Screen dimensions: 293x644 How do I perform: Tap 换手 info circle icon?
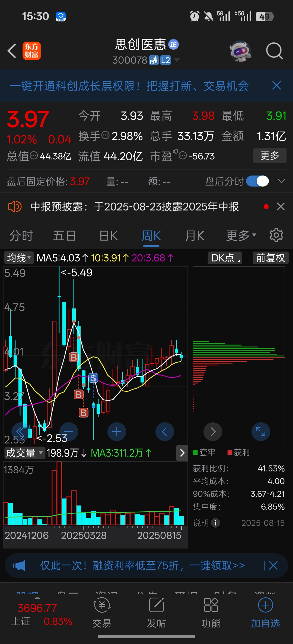pos(105,135)
